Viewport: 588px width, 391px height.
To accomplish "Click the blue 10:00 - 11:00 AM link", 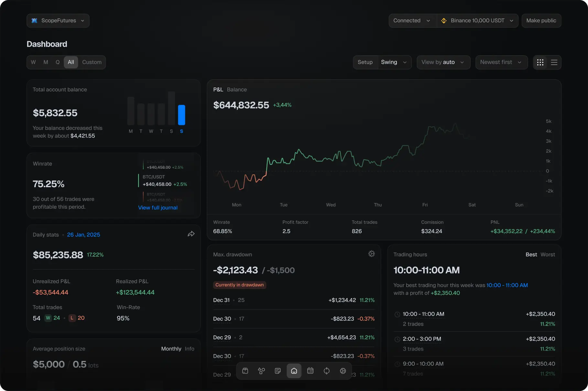I will coord(507,285).
